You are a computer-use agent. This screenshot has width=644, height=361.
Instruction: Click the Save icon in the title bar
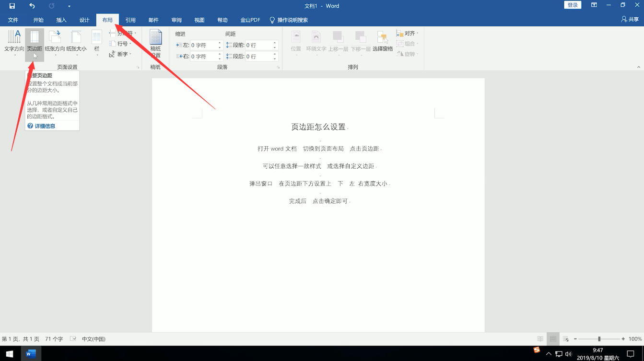[12, 6]
